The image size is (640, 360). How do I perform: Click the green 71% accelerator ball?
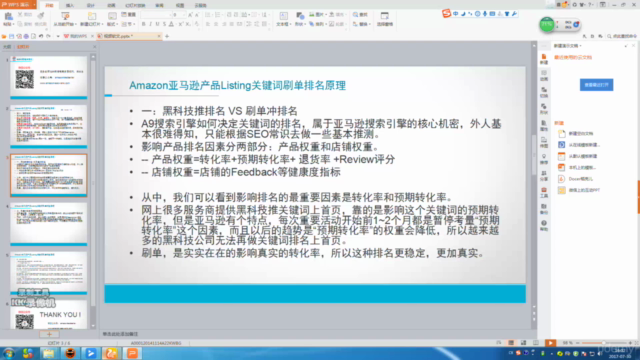[x=547, y=24]
